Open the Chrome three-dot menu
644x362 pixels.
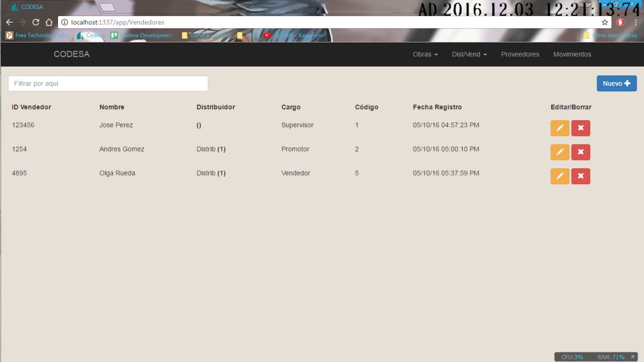click(635, 23)
